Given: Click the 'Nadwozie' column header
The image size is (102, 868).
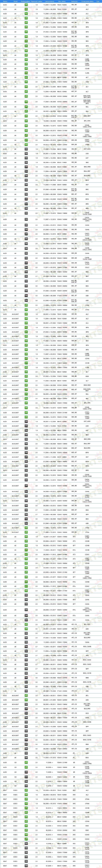Looking at the screenshot, I should coord(74,1).
